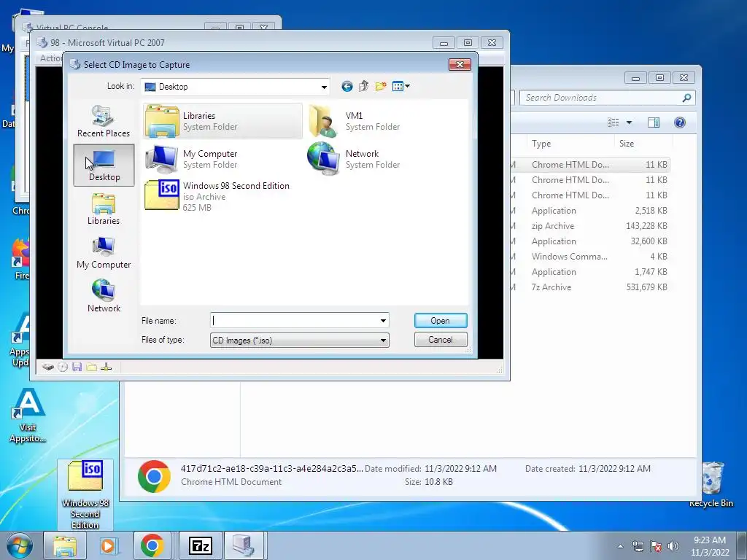Select the 1,747 KB Application row
747x560 pixels.
pos(591,272)
